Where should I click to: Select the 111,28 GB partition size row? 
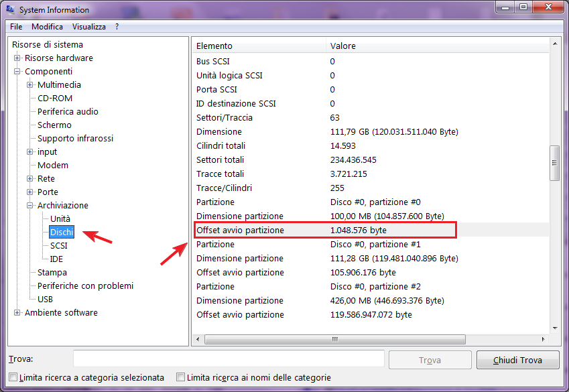click(x=371, y=259)
